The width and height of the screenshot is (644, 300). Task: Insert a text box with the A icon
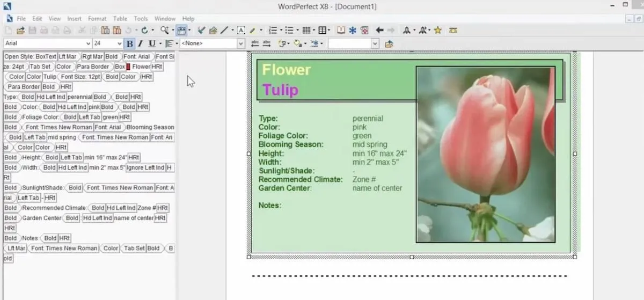pos(241,31)
